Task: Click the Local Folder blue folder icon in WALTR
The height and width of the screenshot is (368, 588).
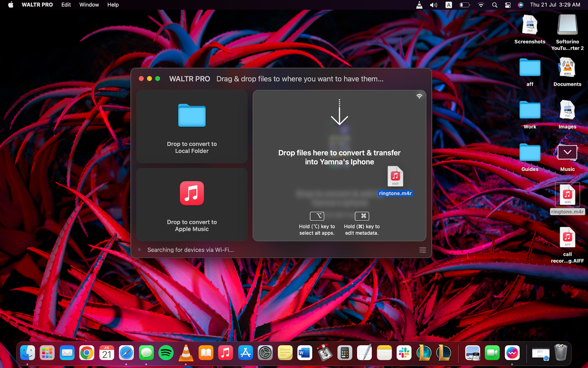Action: click(x=192, y=116)
